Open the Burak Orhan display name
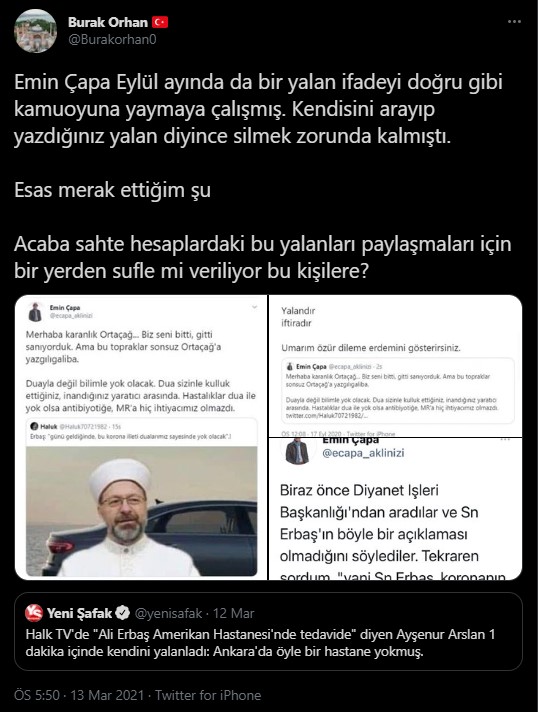538x712 pixels. [108, 22]
